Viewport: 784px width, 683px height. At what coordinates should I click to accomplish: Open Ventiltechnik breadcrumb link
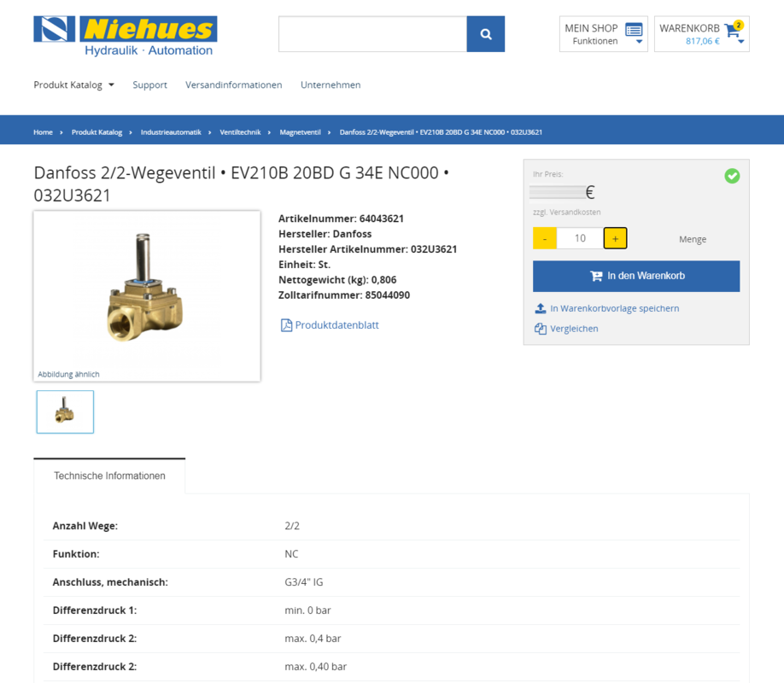point(241,132)
